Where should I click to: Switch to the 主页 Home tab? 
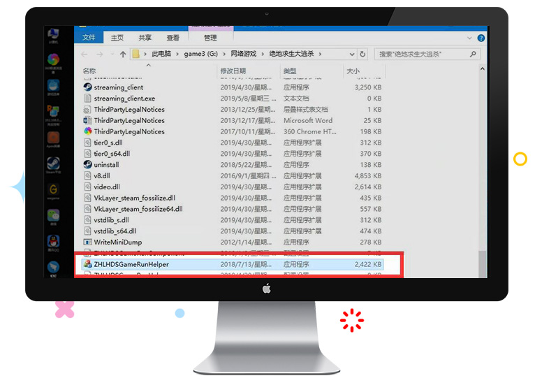pyautogui.click(x=117, y=38)
